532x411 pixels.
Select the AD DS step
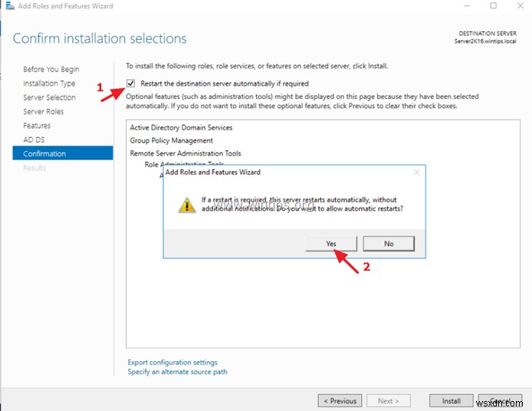click(34, 140)
